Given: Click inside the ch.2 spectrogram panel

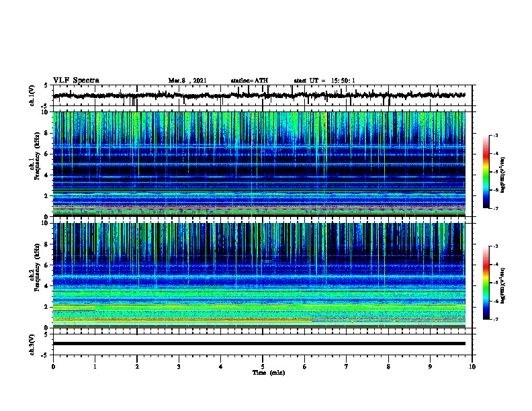Looking at the screenshot, I should coord(259,275).
